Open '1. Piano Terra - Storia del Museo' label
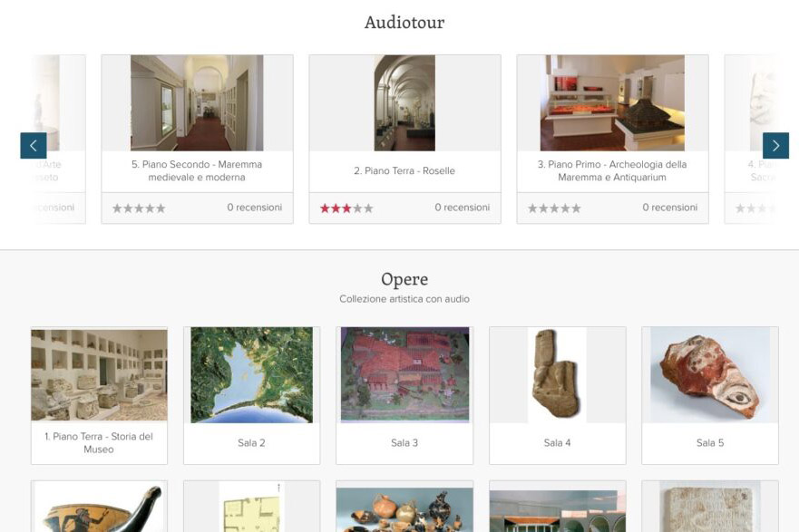The image size is (799, 532). (99, 442)
